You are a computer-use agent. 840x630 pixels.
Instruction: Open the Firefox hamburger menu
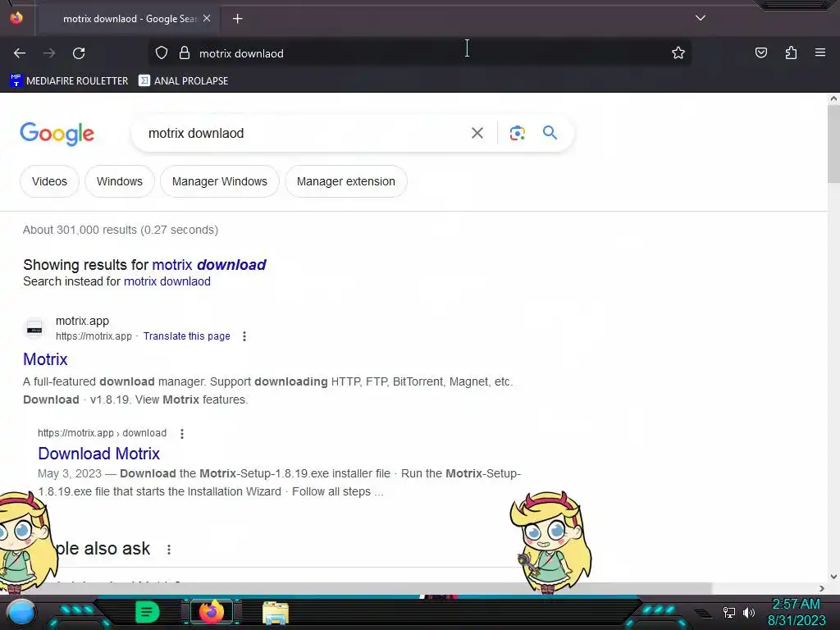tap(819, 53)
